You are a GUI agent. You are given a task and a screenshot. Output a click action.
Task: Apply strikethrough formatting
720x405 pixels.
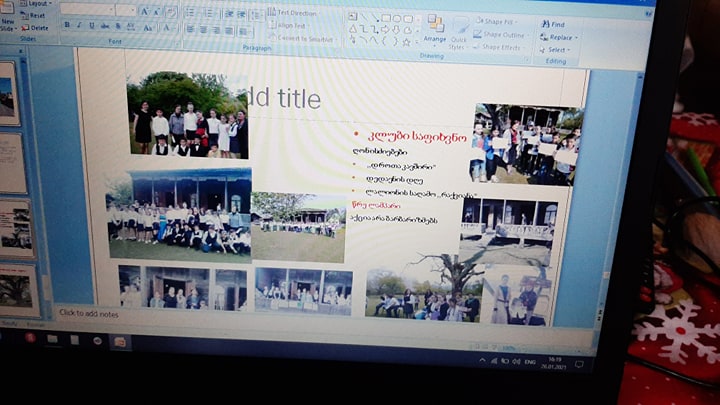[x=105, y=27]
